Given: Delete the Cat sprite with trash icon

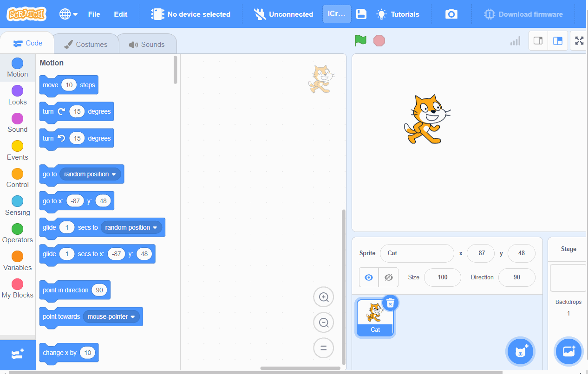Looking at the screenshot, I should tap(391, 303).
